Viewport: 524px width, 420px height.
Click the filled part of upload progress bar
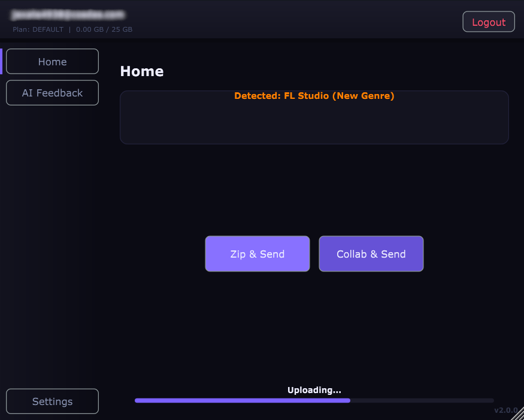pyautogui.click(x=240, y=400)
